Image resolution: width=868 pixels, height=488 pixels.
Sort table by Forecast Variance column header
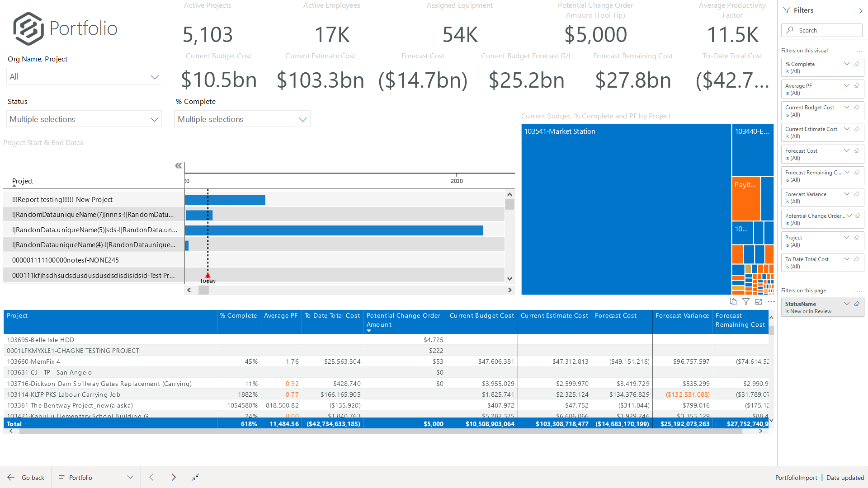coord(682,316)
